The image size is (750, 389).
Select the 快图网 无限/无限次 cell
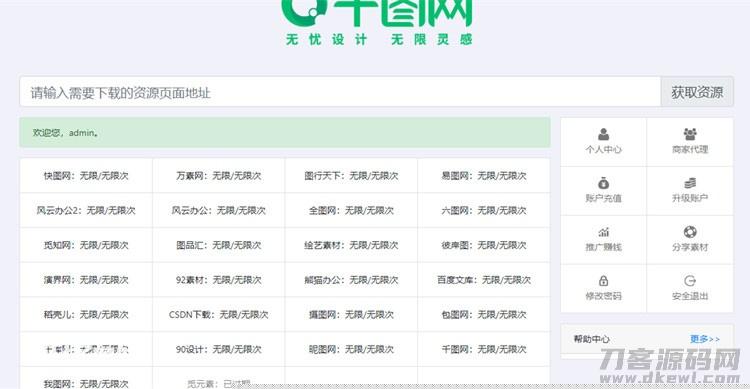(86, 176)
